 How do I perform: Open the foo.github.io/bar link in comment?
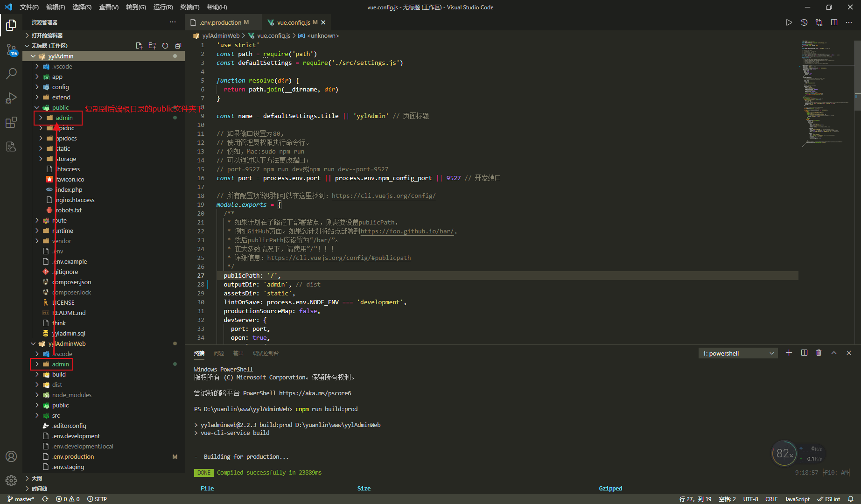point(407,231)
